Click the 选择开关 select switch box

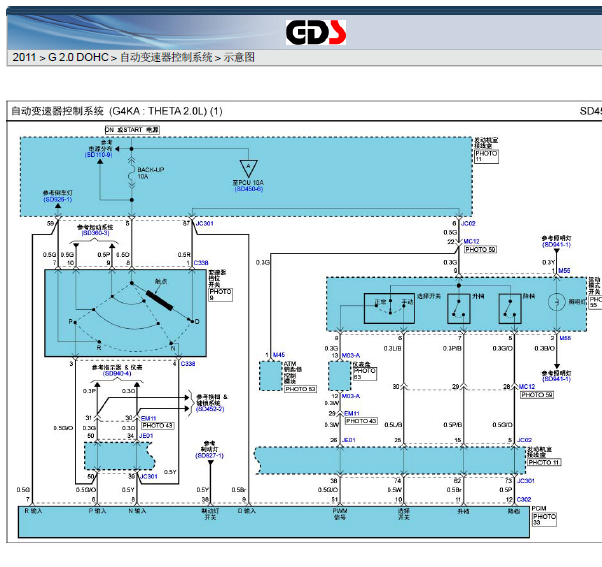pyautogui.click(x=389, y=309)
